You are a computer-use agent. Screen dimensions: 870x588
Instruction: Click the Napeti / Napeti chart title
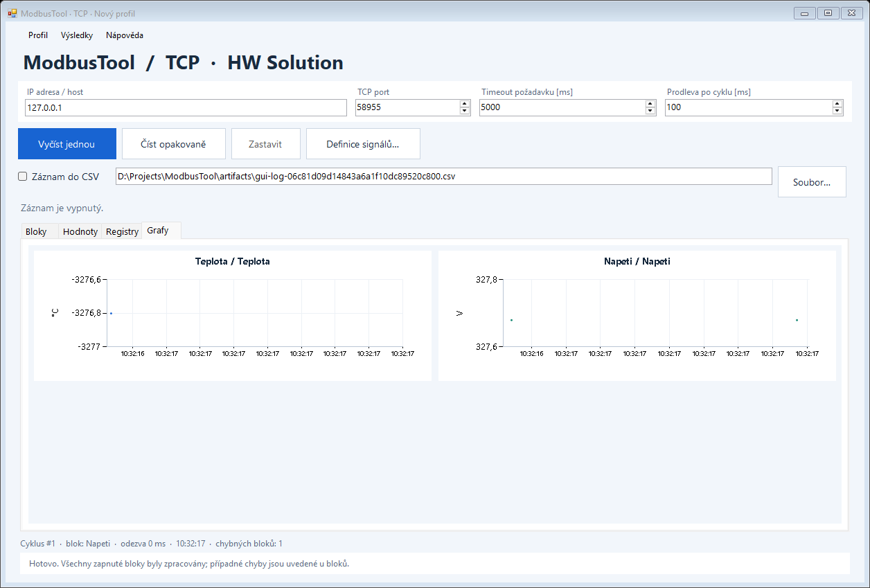click(637, 262)
